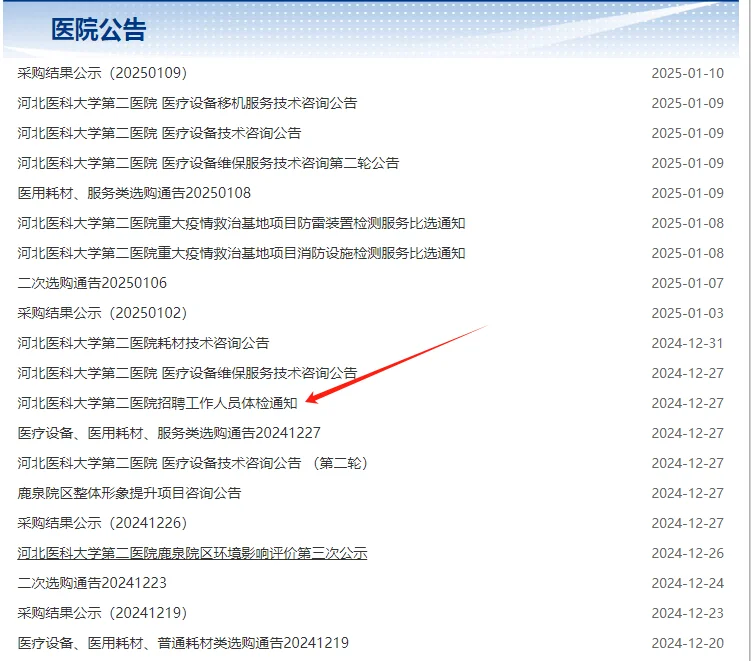Open 二次选购通告20241223 link
751x661 pixels.
[x=92, y=583]
